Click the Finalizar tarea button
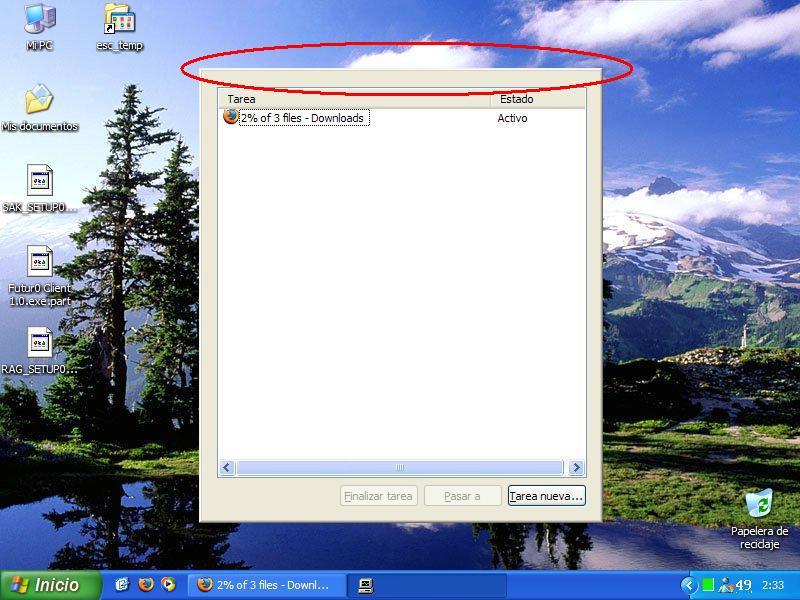Viewport: 800px width, 600px height. click(x=379, y=496)
